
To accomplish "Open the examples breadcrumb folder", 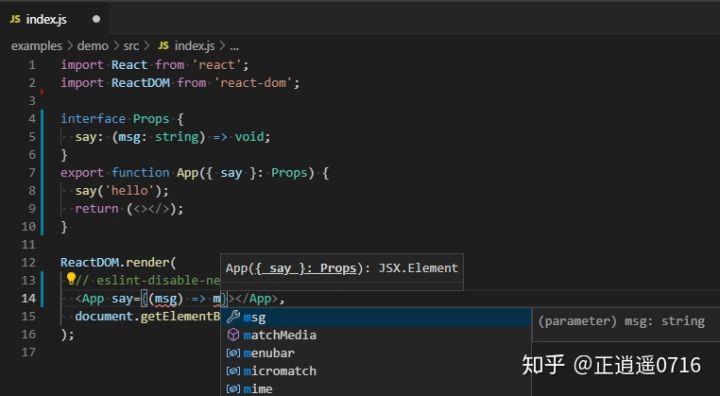I will pyautogui.click(x=36, y=46).
